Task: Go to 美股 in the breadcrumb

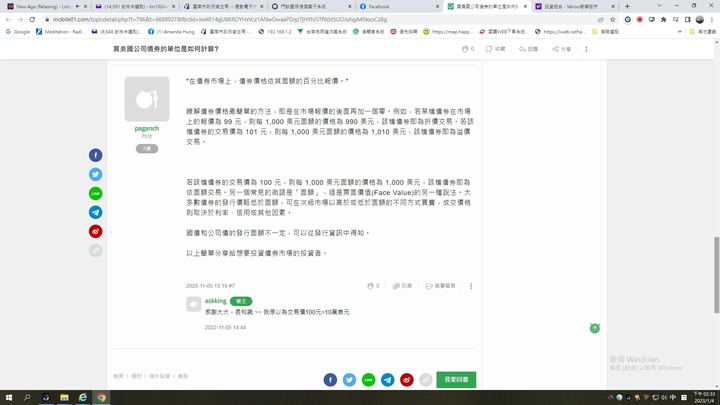Action: tap(183, 376)
